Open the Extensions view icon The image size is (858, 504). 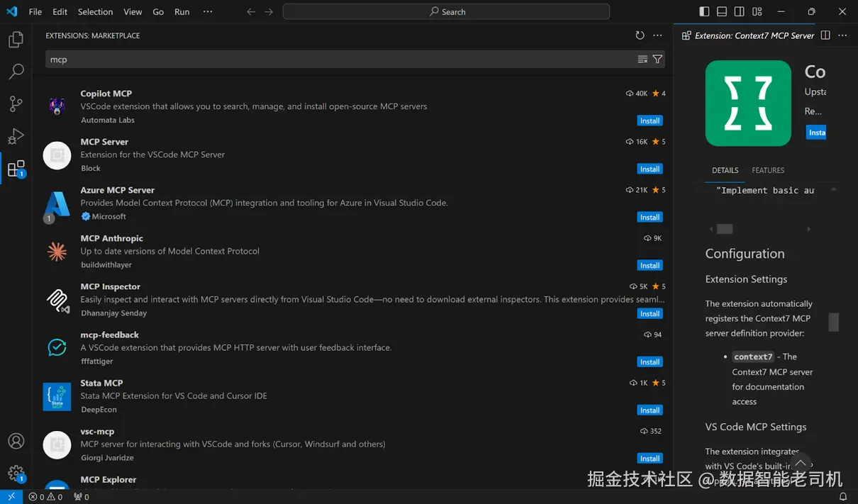16,169
